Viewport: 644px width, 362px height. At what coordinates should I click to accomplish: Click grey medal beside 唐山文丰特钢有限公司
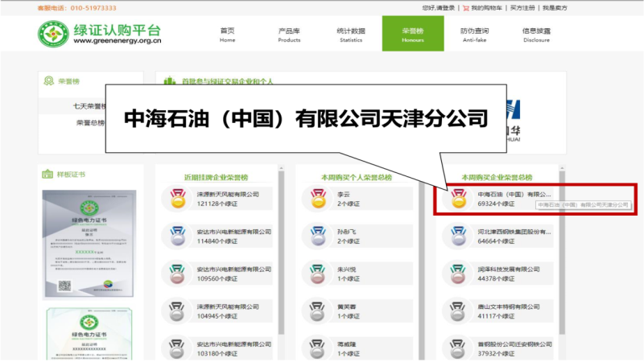pos(457,311)
